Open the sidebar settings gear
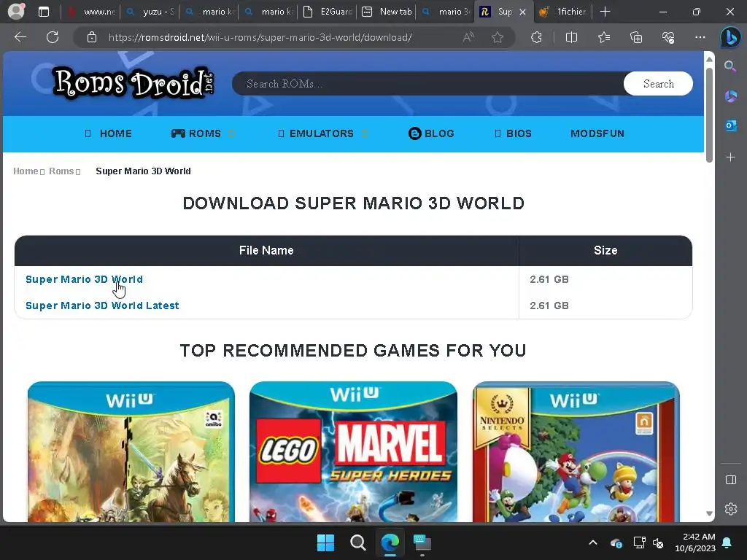Viewport: 747px width, 560px height. pos(730,508)
